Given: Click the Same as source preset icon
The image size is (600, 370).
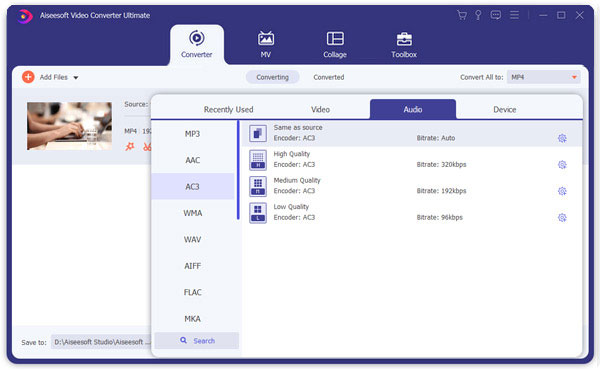Looking at the screenshot, I should pyautogui.click(x=258, y=134).
